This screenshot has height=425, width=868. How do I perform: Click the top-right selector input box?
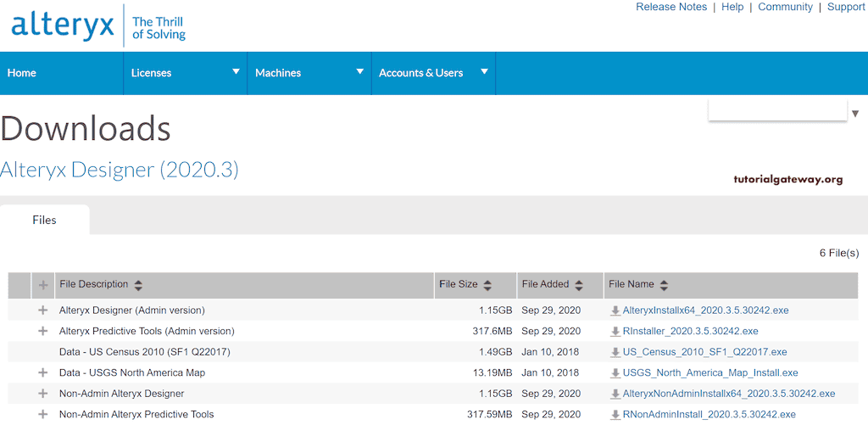tap(777, 111)
